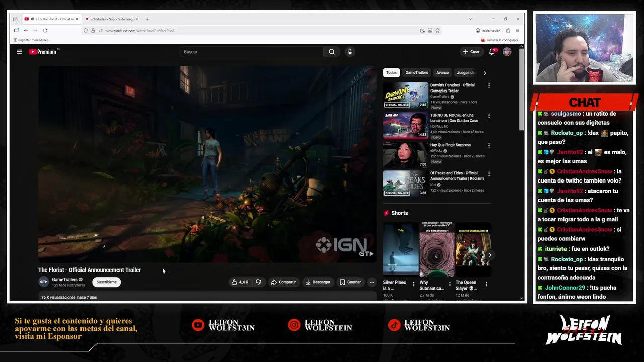Screen dimensions: 644x362
Task: Open the Crear menu button
Action: [x=471, y=52]
